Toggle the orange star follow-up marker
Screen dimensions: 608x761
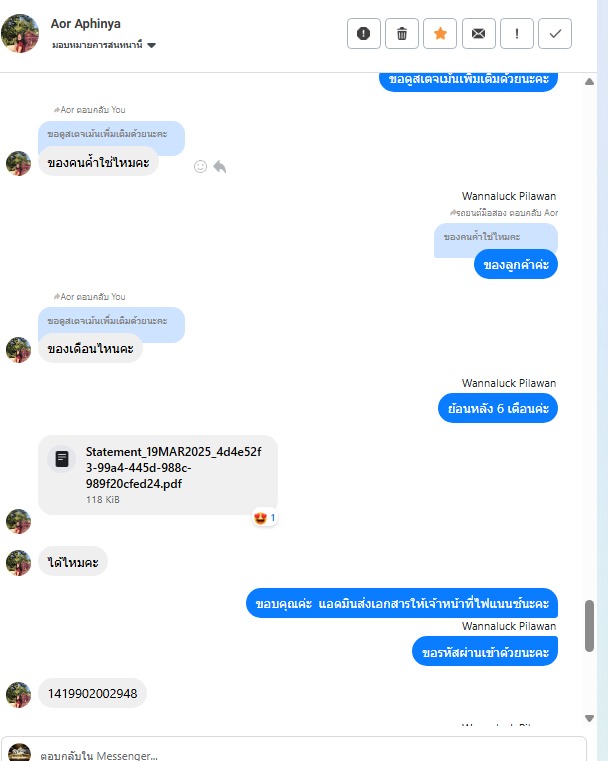click(440, 33)
